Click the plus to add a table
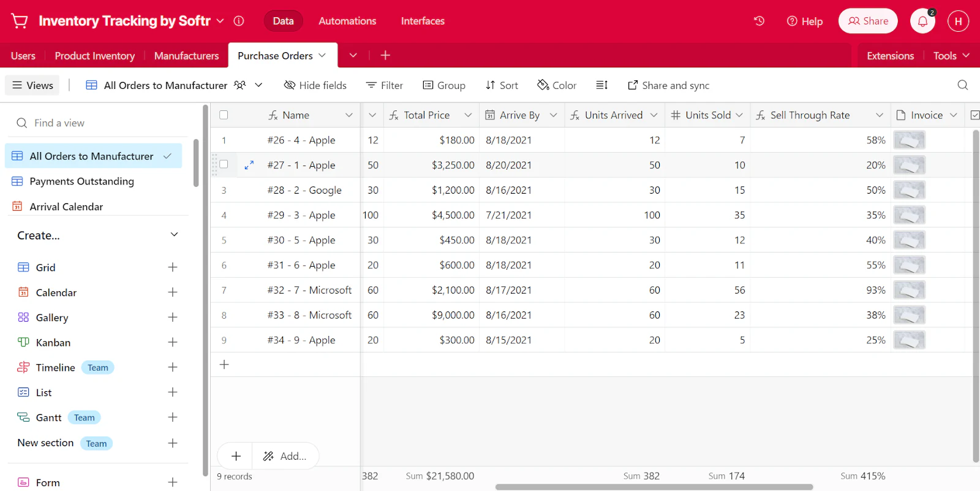The image size is (980, 491). click(385, 55)
